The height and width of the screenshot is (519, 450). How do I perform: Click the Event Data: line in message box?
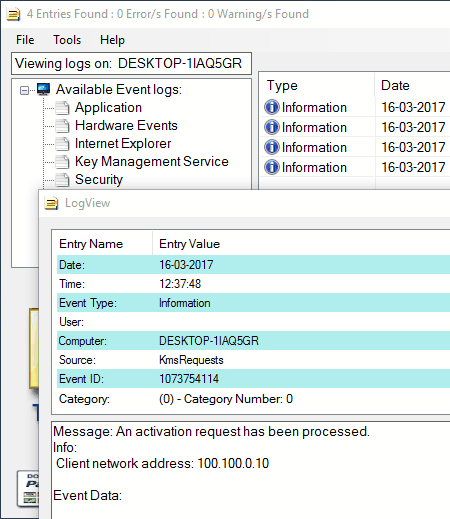tap(87, 496)
